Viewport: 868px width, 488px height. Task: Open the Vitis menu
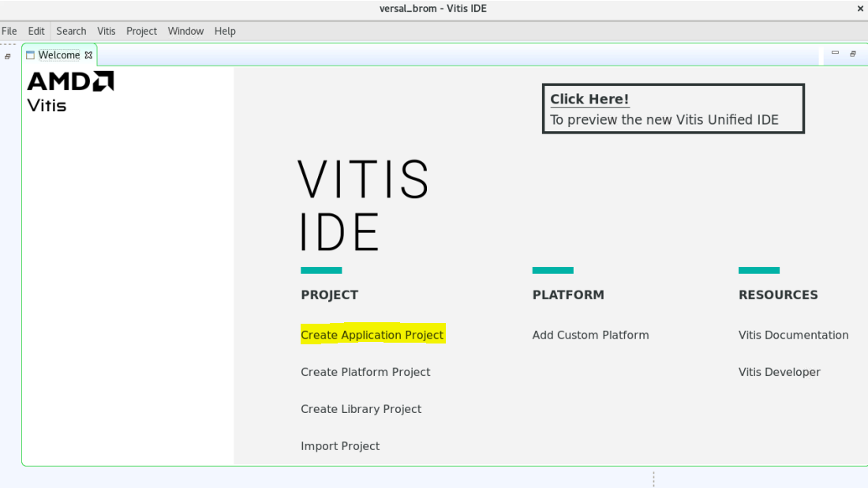pyautogui.click(x=107, y=31)
